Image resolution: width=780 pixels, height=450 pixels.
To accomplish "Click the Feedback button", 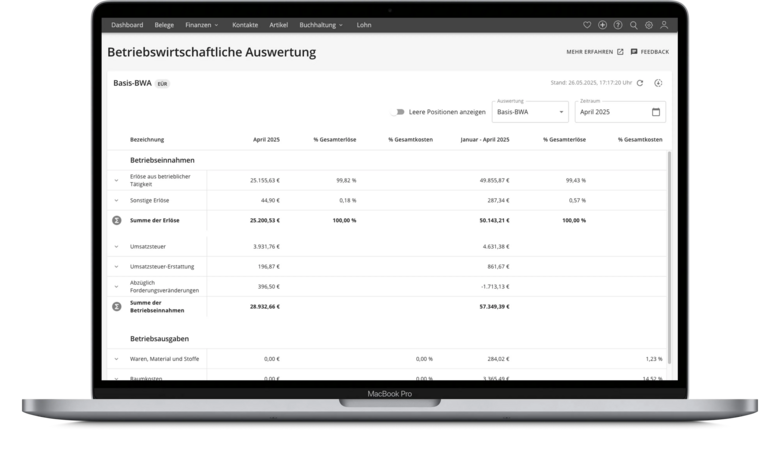I will point(649,51).
